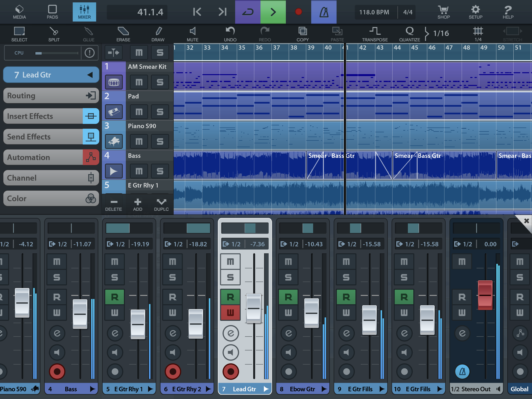Activate the Erase tool
The height and width of the screenshot is (399, 532).
click(123, 34)
